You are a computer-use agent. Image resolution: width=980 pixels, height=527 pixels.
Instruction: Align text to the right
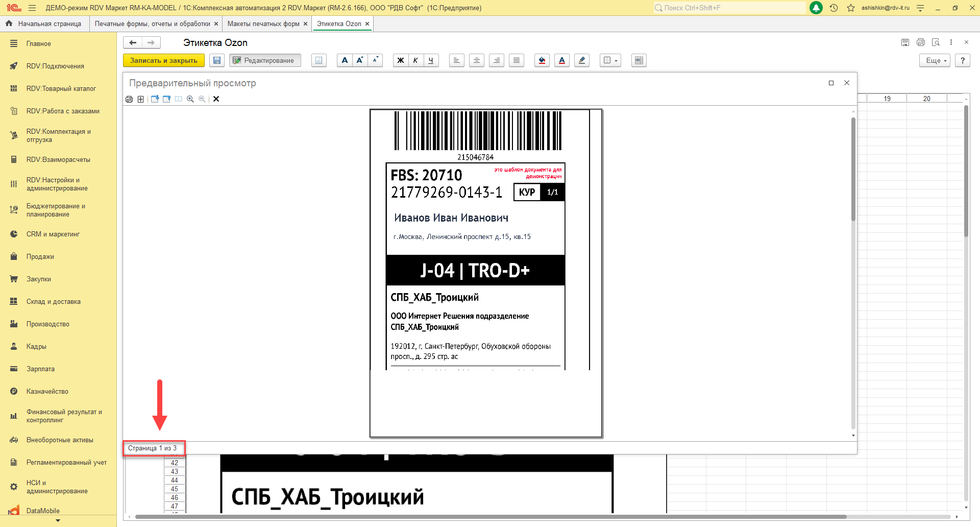click(x=497, y=60)
